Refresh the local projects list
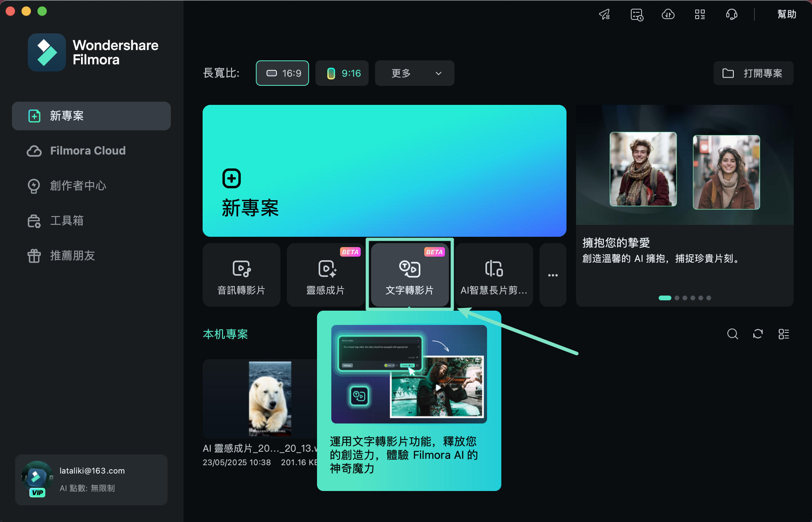812x522 pixels. [x=758, y=334]
